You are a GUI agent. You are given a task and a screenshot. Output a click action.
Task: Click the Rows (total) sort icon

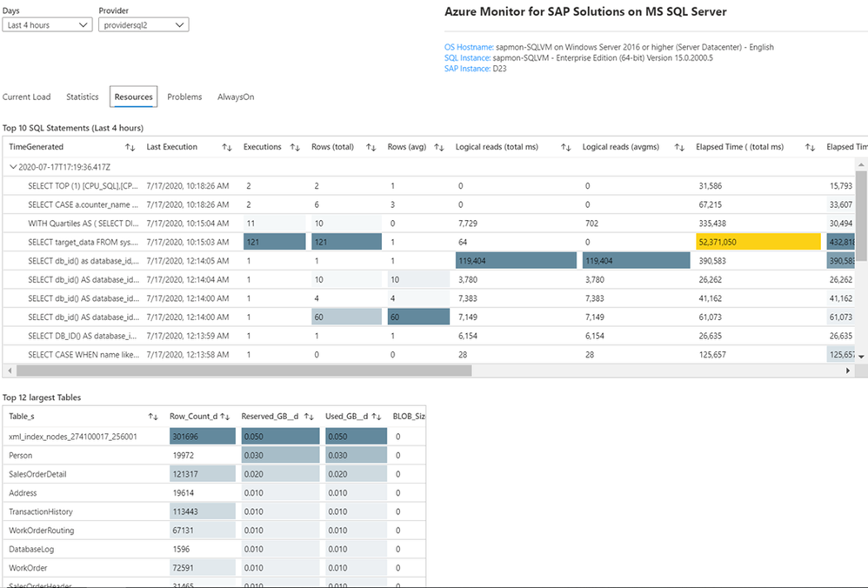point(371,148)
